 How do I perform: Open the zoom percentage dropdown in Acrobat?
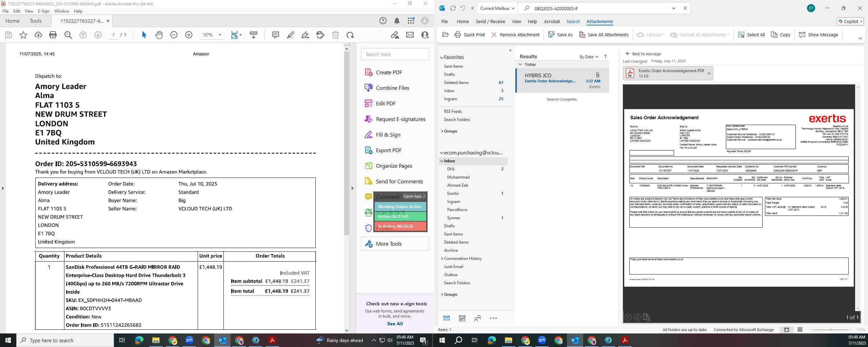click(x=220, y=35)
